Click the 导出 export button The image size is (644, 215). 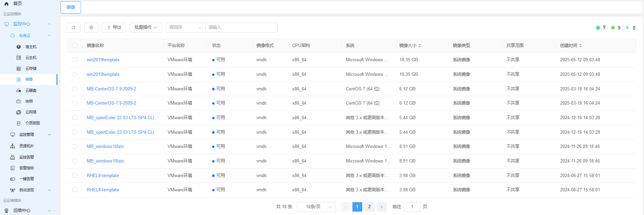(x=114, y=27)
